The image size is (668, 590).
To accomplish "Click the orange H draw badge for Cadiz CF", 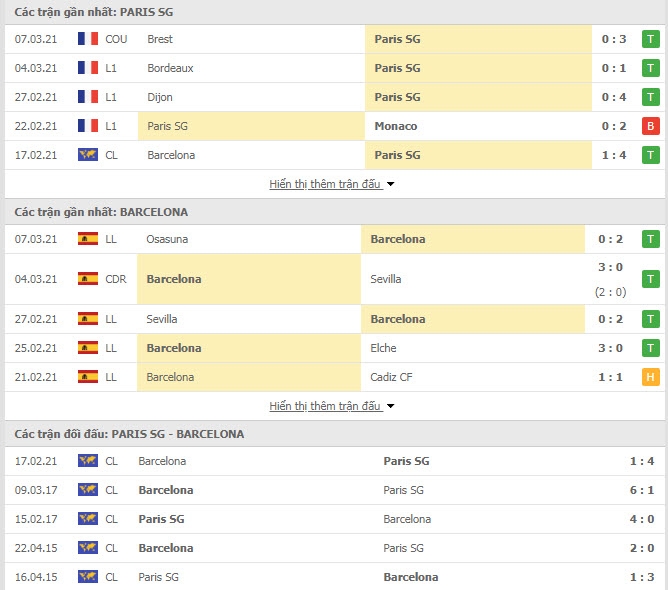I will tap(651, 377).
